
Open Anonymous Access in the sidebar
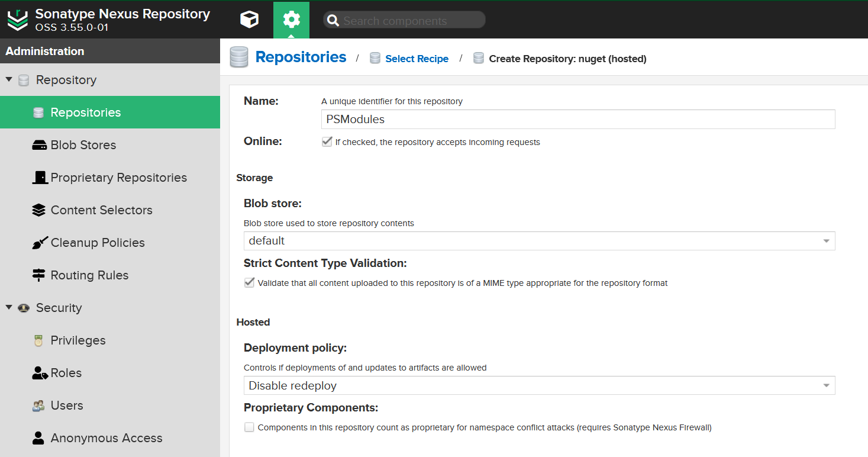click(x=110, y=438)
